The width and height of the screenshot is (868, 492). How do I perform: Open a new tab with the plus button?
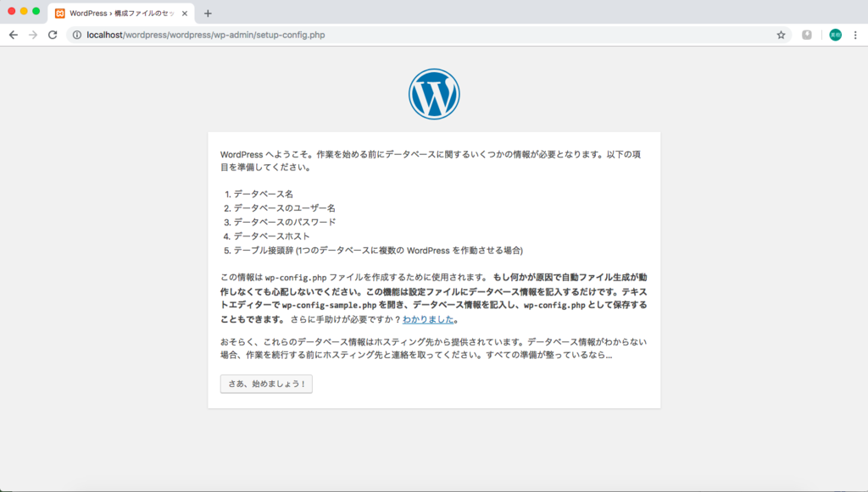click(207, 14)
